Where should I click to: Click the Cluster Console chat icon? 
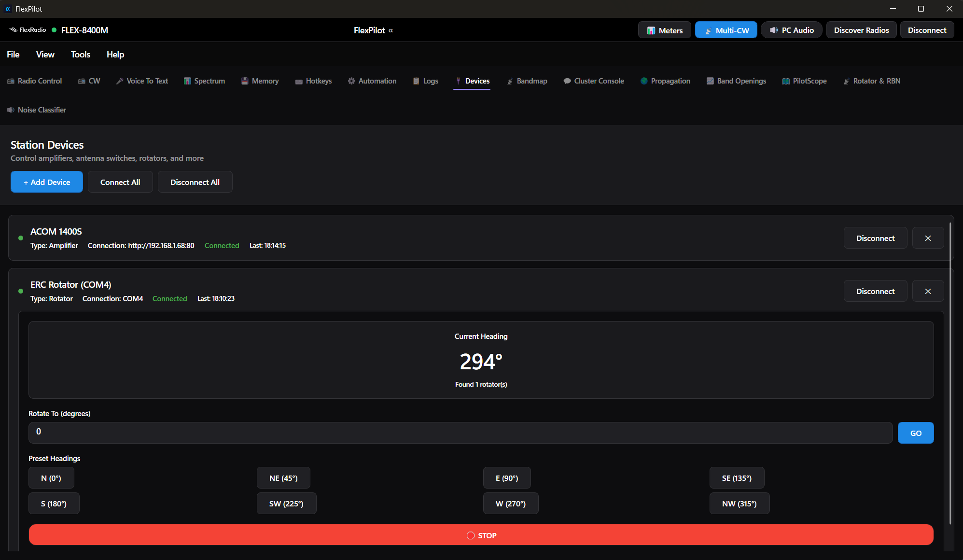[567, 81]
